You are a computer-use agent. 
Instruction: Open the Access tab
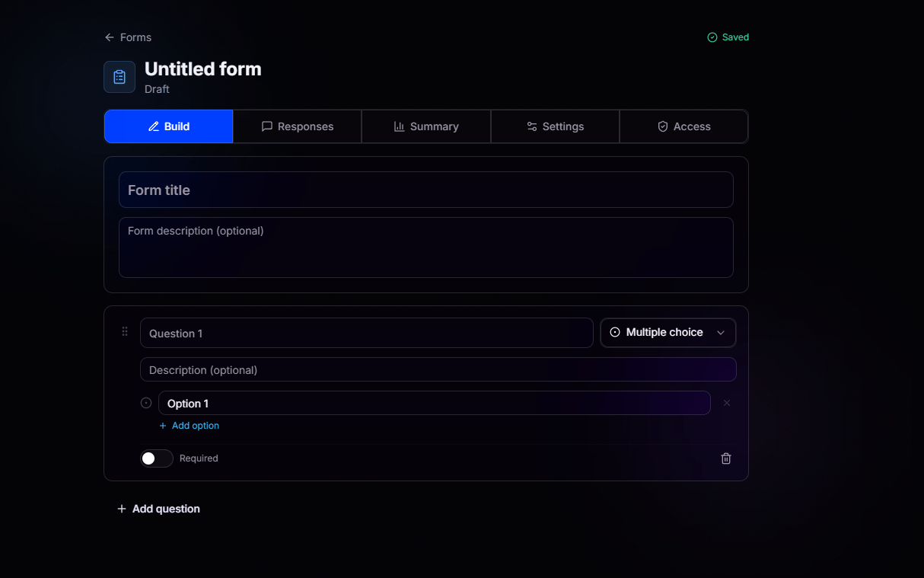pos(684,126)
